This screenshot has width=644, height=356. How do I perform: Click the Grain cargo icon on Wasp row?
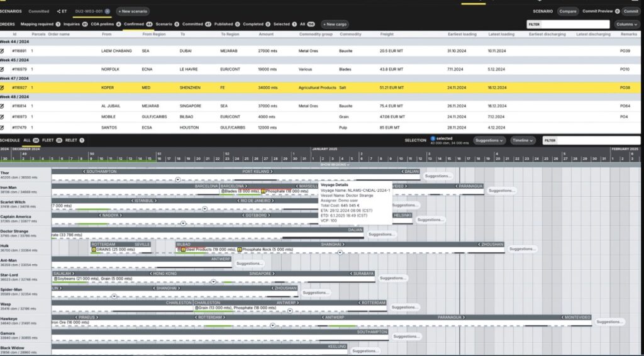click(x=196, y=308)
